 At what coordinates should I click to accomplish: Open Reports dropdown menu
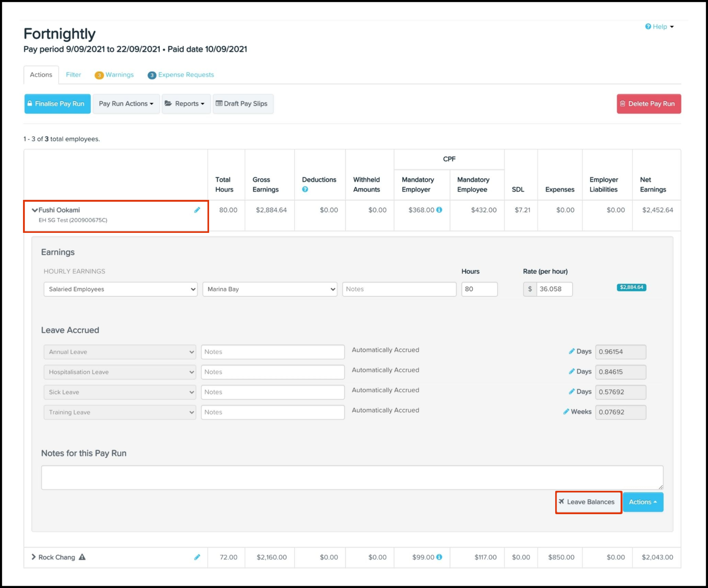pos(186,104)
